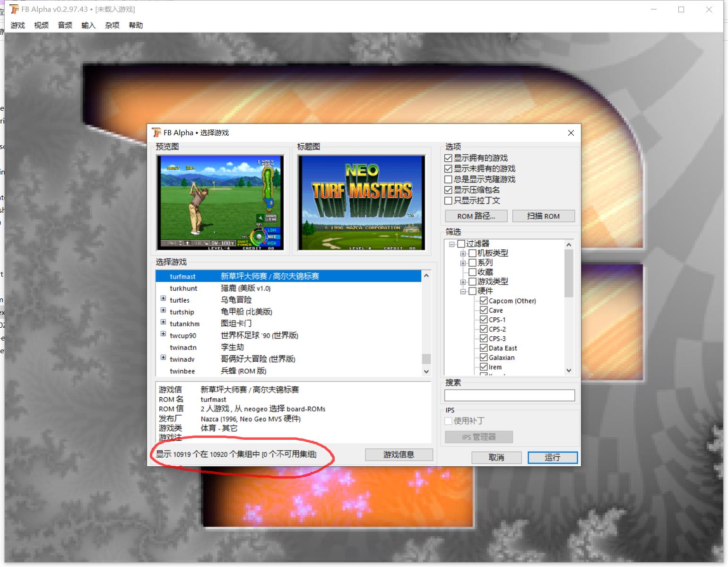This screenshot has height=567, width=728.
Task: Open the 帮助 menu
Action: coord(136,26)
